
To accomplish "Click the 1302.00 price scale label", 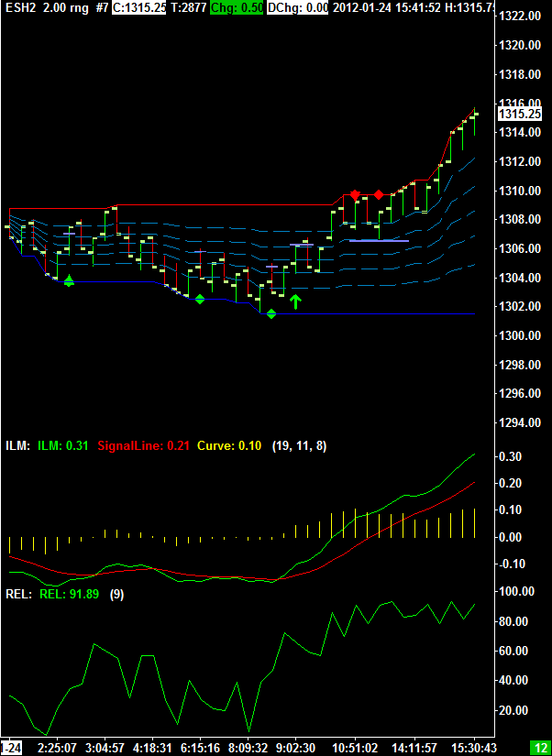I will [x=519, y=306].
